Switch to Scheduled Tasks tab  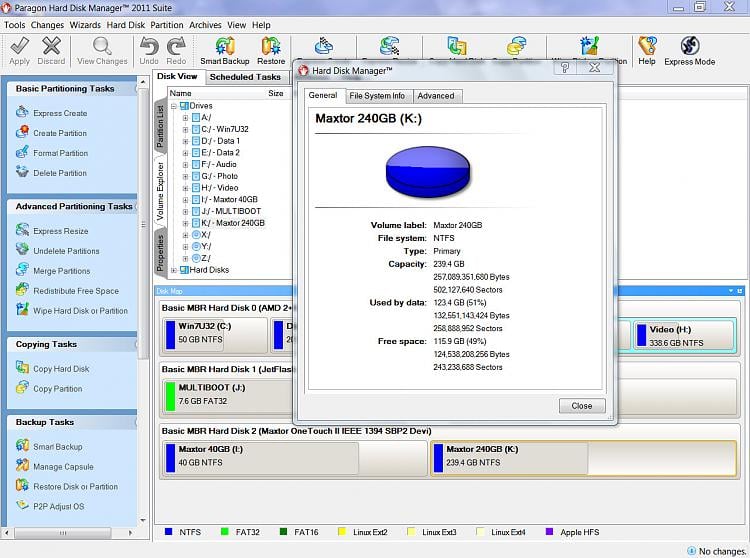point(245,77)
